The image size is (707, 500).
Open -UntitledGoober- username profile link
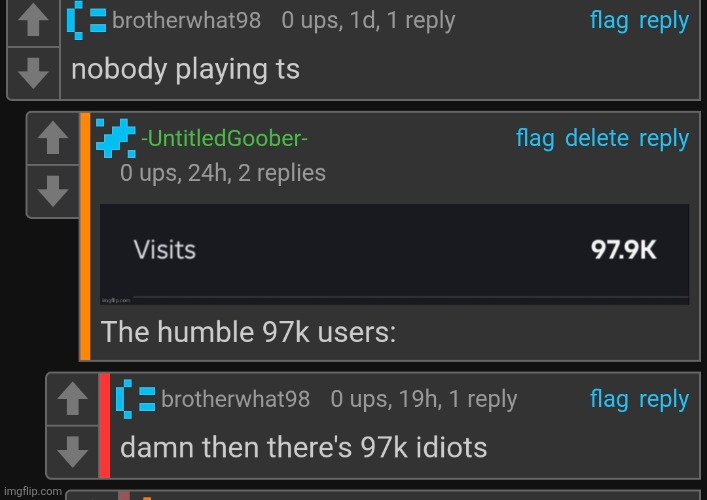click(225, 138)
